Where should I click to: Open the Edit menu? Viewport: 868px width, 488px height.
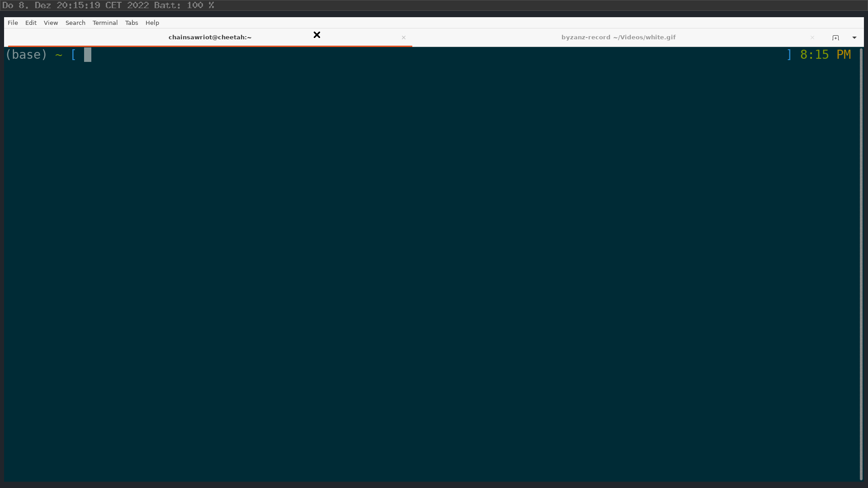tap(31, 23)
